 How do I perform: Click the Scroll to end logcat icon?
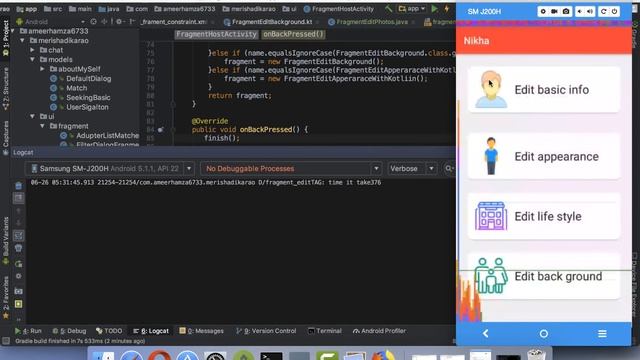(x=18, y=198)
